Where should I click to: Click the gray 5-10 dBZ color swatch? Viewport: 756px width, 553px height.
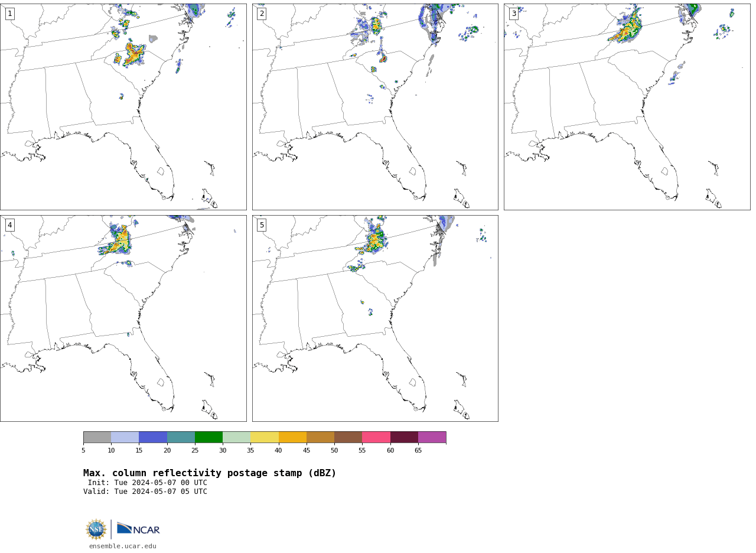pos(97,437)
